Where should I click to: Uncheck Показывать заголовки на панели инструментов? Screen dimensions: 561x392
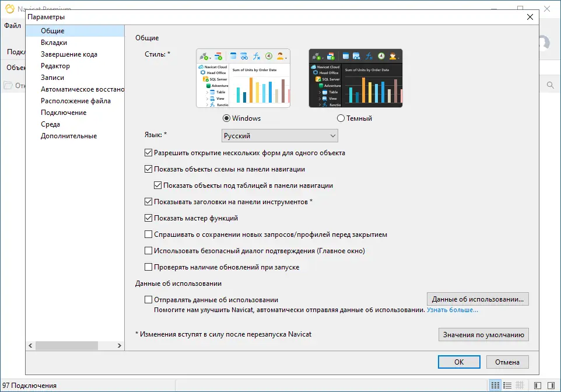coord(148,202)
